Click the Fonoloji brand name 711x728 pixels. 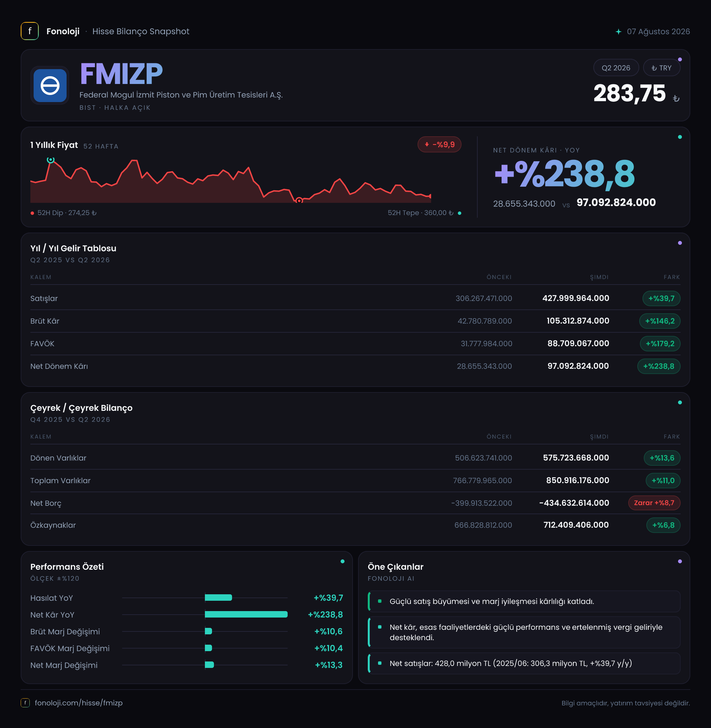point(63,31)
